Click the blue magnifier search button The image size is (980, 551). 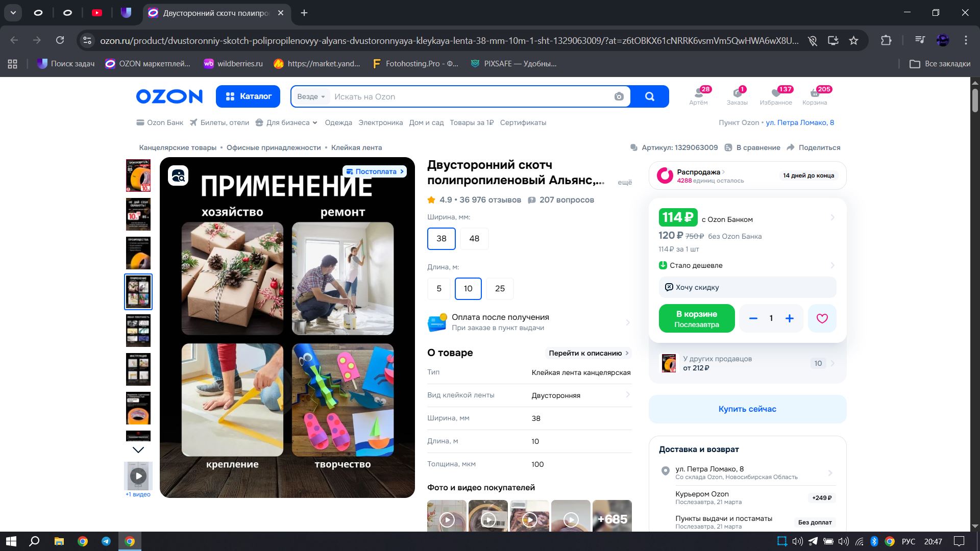click(x=649, y=96)
